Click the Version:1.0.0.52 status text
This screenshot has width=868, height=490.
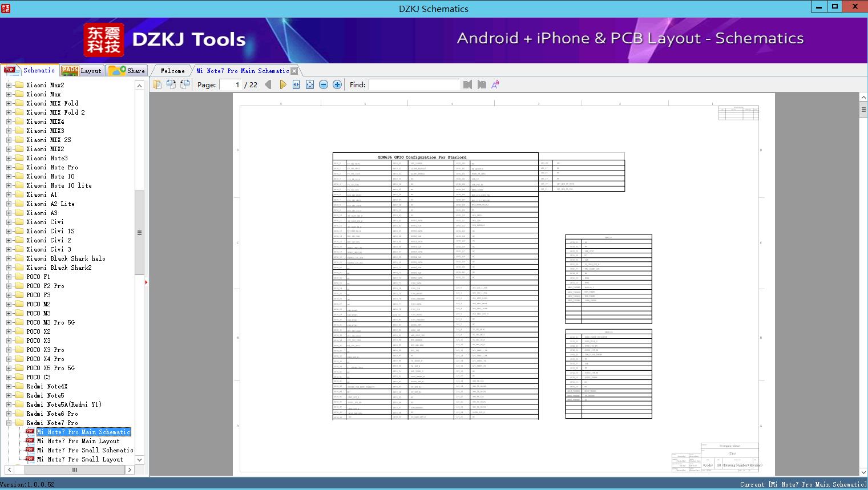(x=28, y=484)
